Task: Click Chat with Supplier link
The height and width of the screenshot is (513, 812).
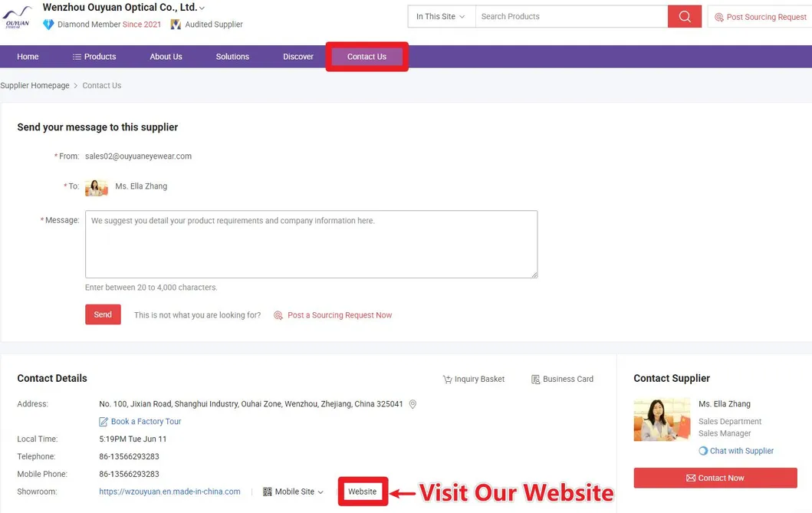Action: click(741, 451)
